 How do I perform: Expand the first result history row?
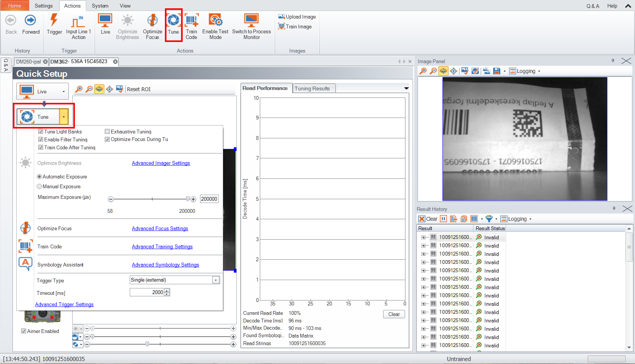[x=423, y=237]
